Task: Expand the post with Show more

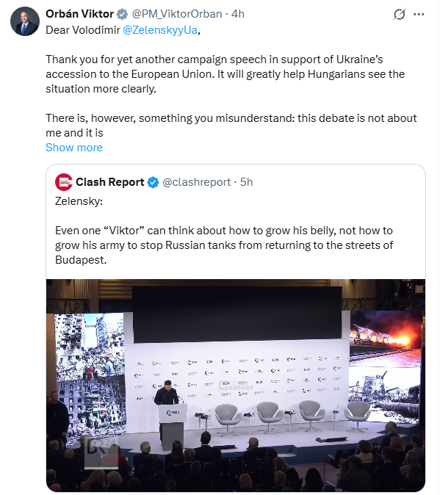Action: [x=74, y=147]
